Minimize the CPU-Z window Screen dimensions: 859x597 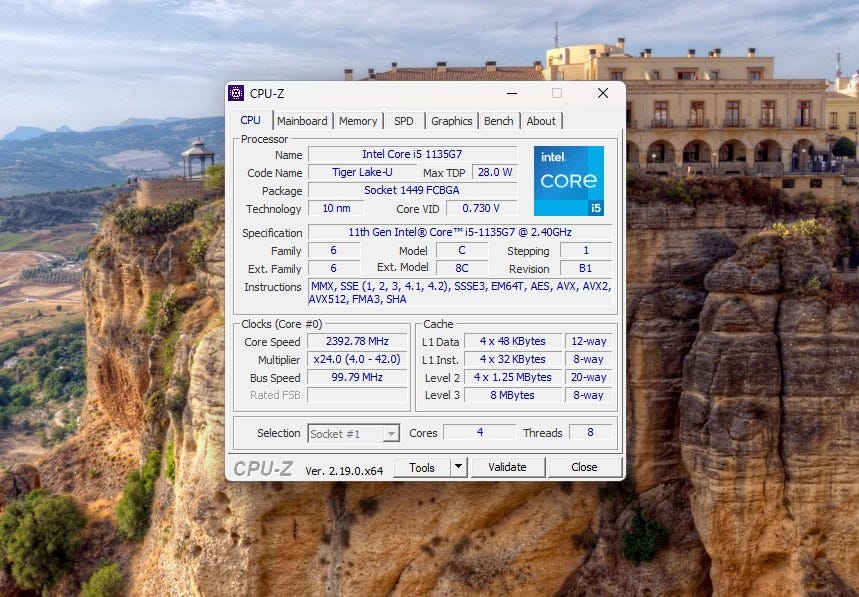512,93
